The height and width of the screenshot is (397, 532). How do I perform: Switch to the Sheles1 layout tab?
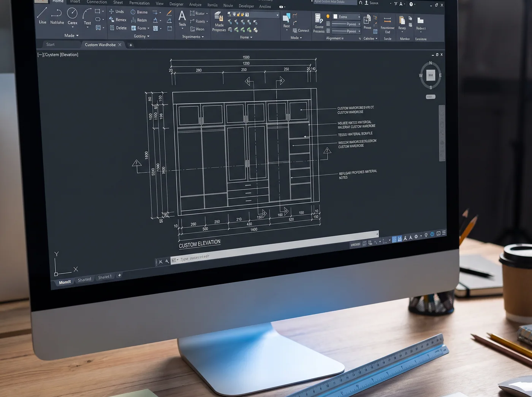coord(104,277)
